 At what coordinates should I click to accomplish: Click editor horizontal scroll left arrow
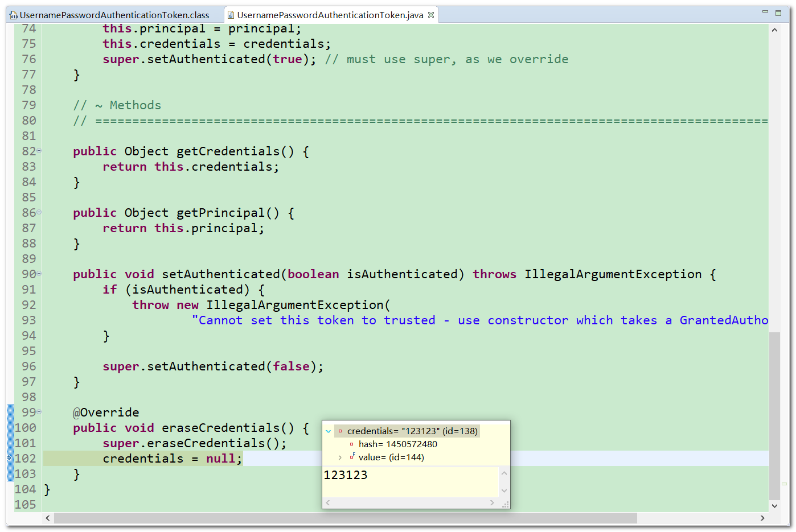coord(48,518)
